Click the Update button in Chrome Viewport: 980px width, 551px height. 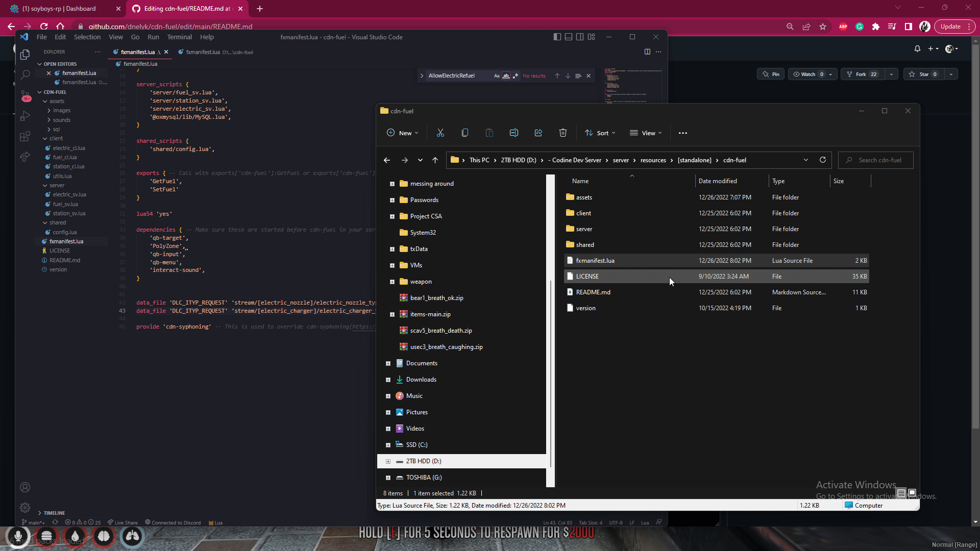[x=954, y=27]
